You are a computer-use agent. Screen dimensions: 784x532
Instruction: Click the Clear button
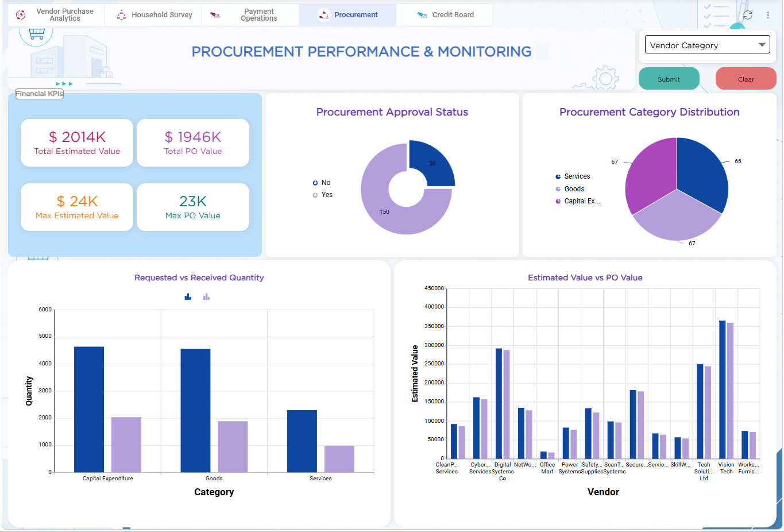tap(746, 79)
